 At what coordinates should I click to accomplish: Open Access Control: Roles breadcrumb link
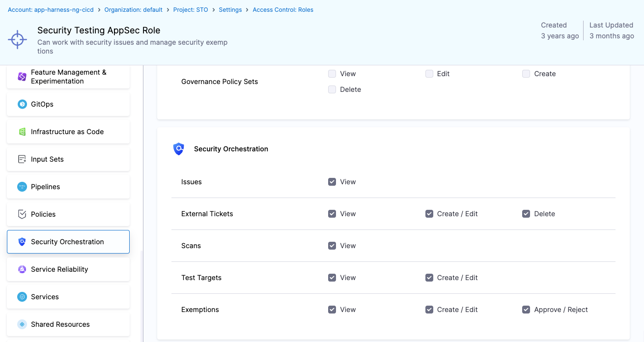283,10
